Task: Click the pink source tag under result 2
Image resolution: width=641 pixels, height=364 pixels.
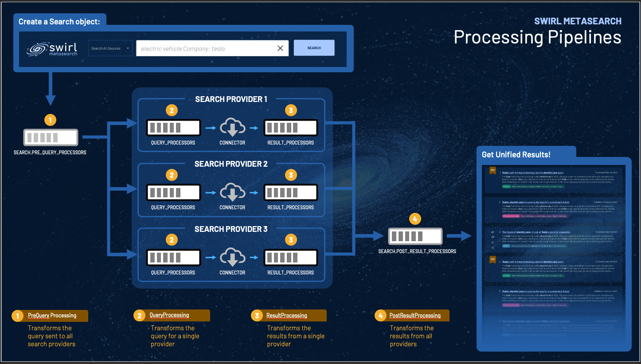Action: tap(511, 216)
